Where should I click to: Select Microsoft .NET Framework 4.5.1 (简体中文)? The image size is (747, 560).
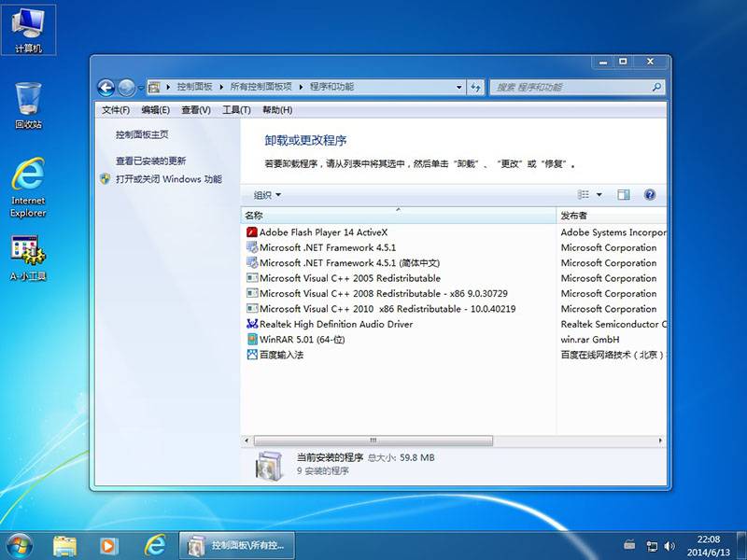tap(349, 263)
